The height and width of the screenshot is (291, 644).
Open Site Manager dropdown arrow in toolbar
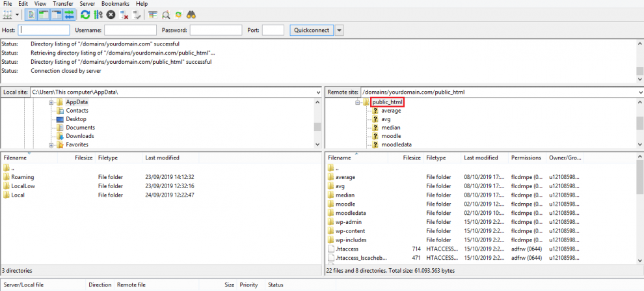click(x=18, y=15)
